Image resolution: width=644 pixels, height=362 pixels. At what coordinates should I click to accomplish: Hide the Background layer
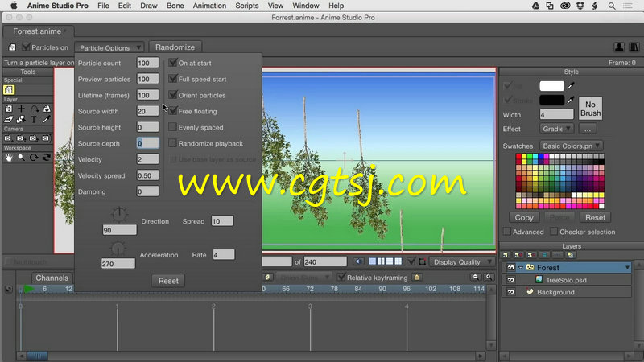[510, 292]
